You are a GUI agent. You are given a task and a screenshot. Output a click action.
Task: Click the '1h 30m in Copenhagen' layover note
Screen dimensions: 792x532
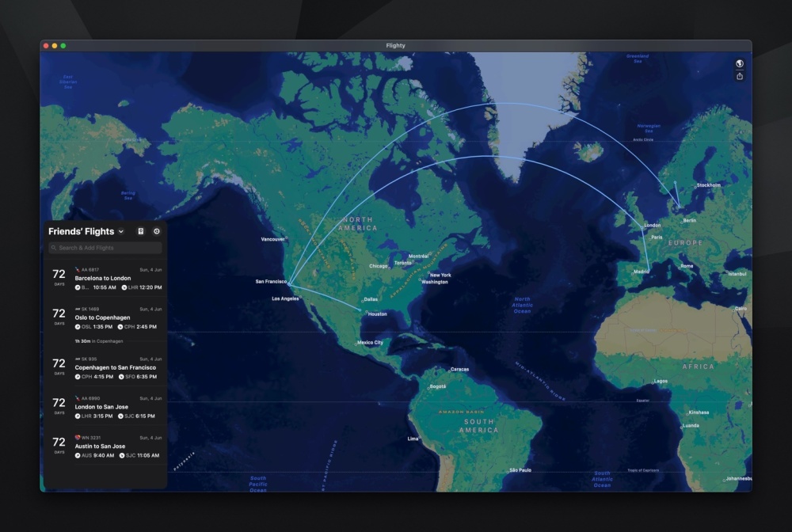pos(98,341)
